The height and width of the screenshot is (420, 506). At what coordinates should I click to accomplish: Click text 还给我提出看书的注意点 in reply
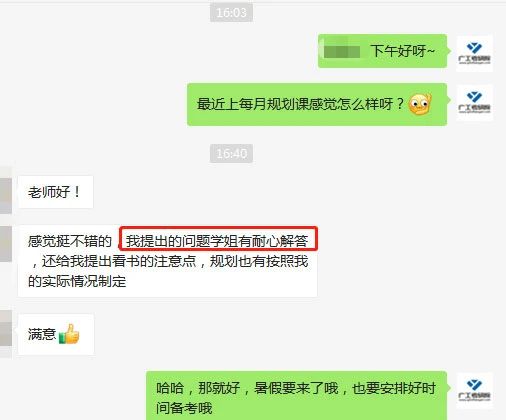[119, 261]
